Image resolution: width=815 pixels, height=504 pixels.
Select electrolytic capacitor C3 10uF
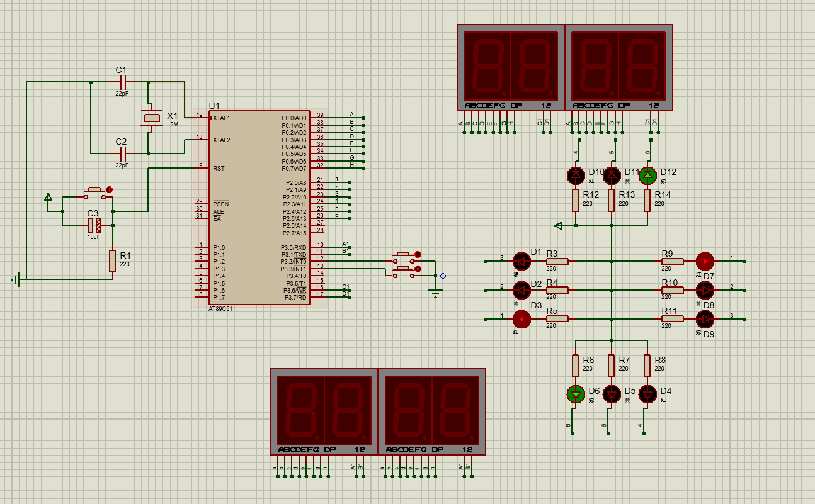point(94,225)
